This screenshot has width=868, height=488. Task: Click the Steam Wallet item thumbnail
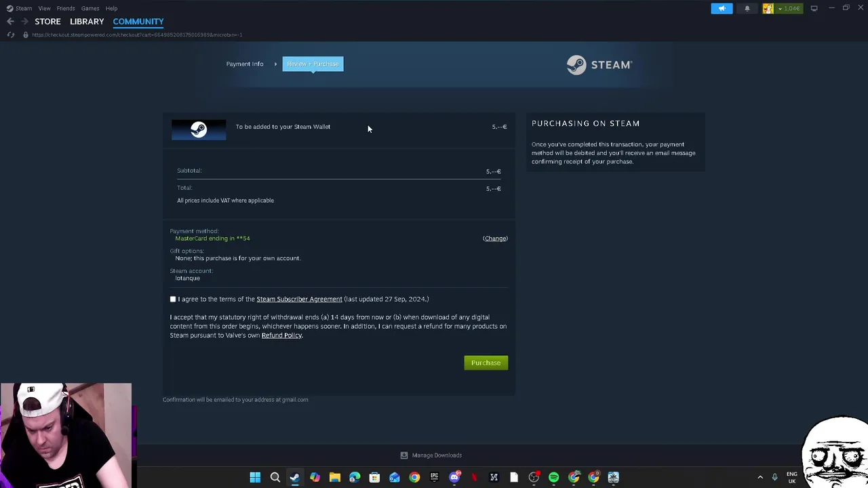tap(199, 129)
